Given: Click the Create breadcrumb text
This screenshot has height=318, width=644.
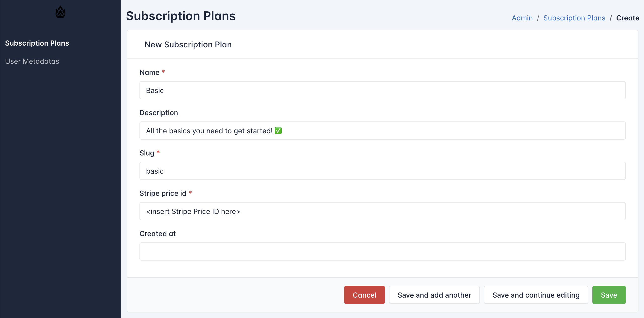Looking at the screenshot, I should pyautogui.click(x=628, y=18).
